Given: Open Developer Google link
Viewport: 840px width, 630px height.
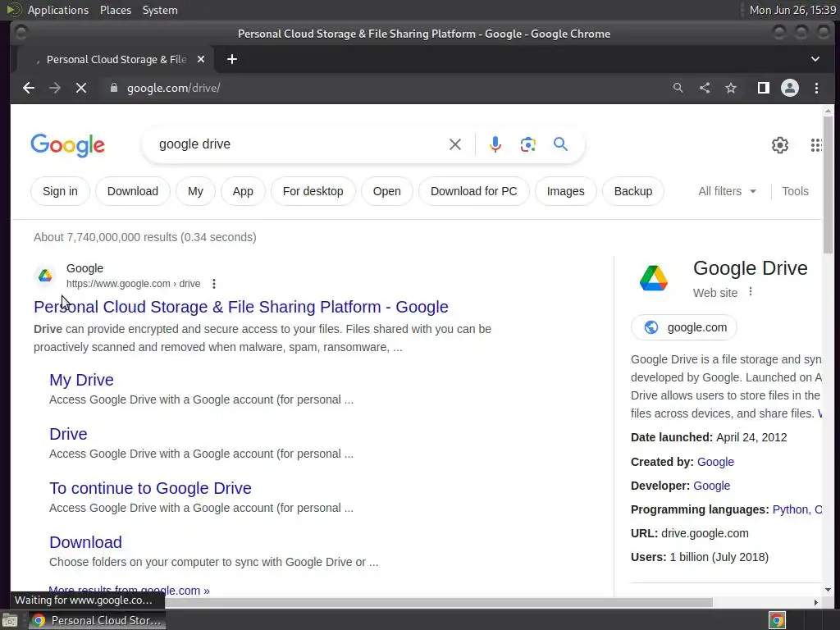Looking at the screenshot, I should coord(711,486).
